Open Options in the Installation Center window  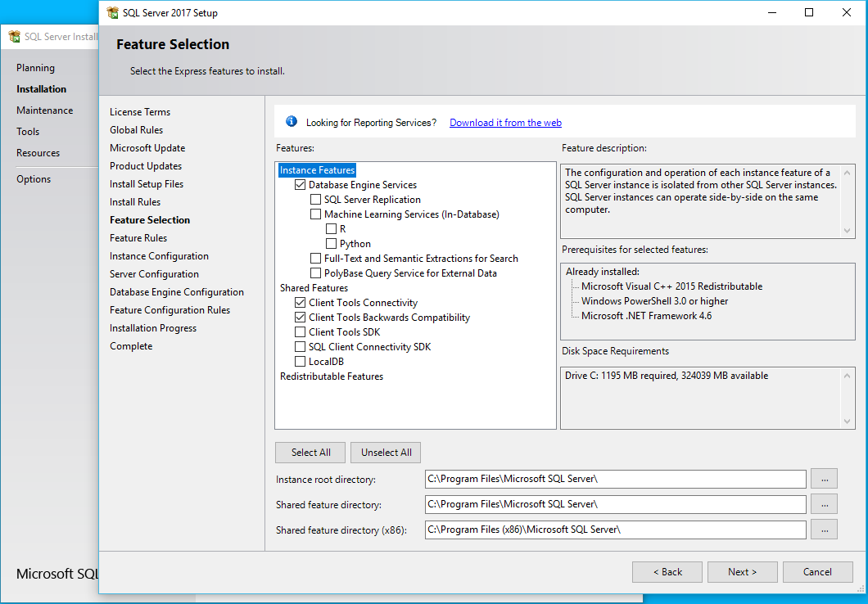[34, 179]
